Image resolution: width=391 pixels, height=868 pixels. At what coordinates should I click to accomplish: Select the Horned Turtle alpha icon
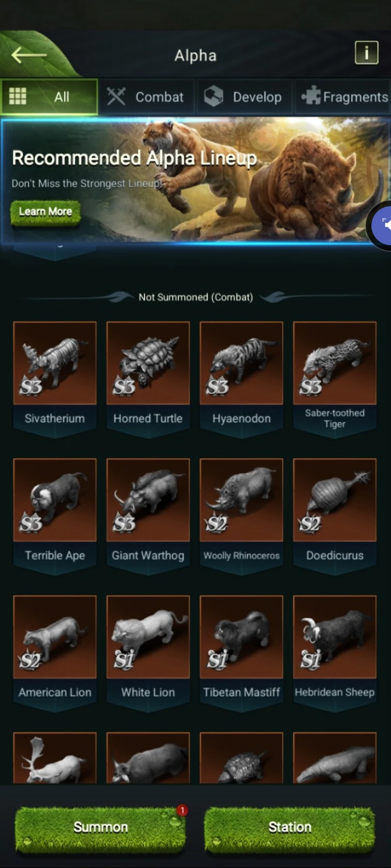[x=148, y=363]
